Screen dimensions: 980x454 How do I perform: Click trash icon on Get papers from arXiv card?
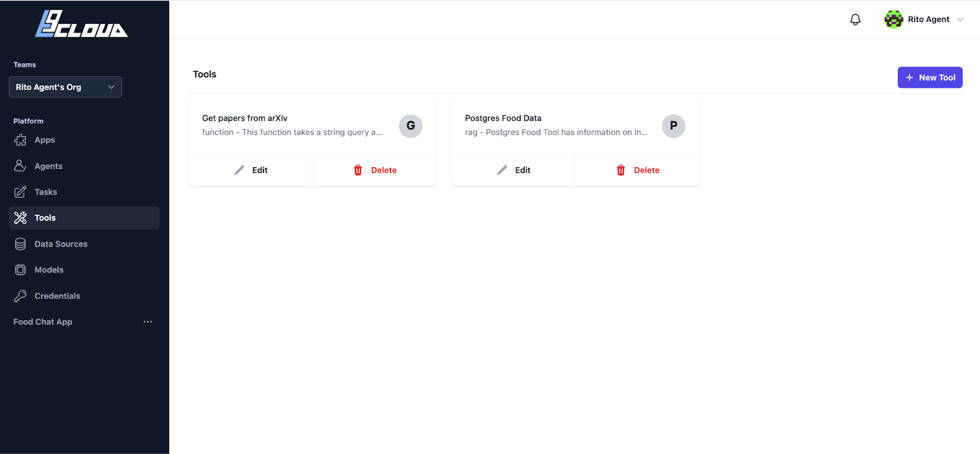tap(358, 170)
